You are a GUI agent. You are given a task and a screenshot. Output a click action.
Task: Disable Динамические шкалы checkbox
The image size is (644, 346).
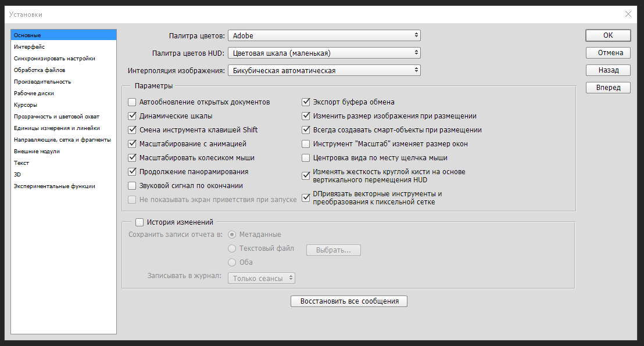[x=132, y=116]
